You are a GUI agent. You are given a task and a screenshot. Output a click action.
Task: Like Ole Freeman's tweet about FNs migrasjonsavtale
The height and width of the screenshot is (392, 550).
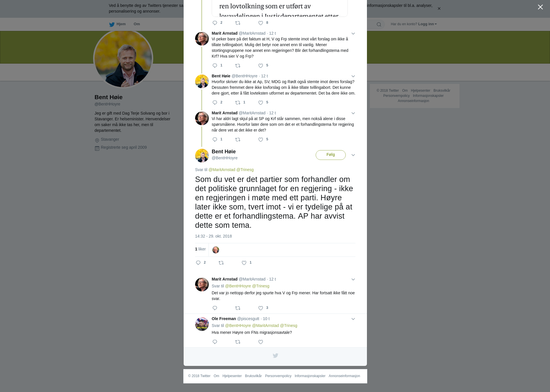pos(261,342)
